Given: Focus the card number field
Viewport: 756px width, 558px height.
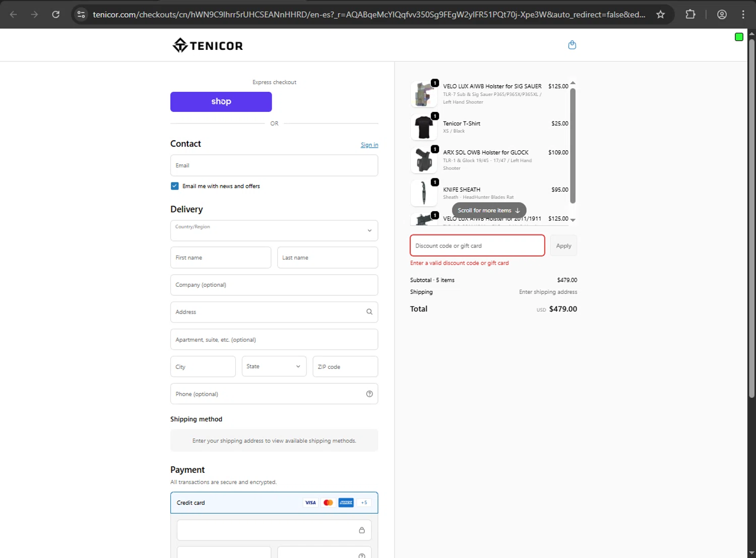Looking at the screenshot, I should coord(274,530).
